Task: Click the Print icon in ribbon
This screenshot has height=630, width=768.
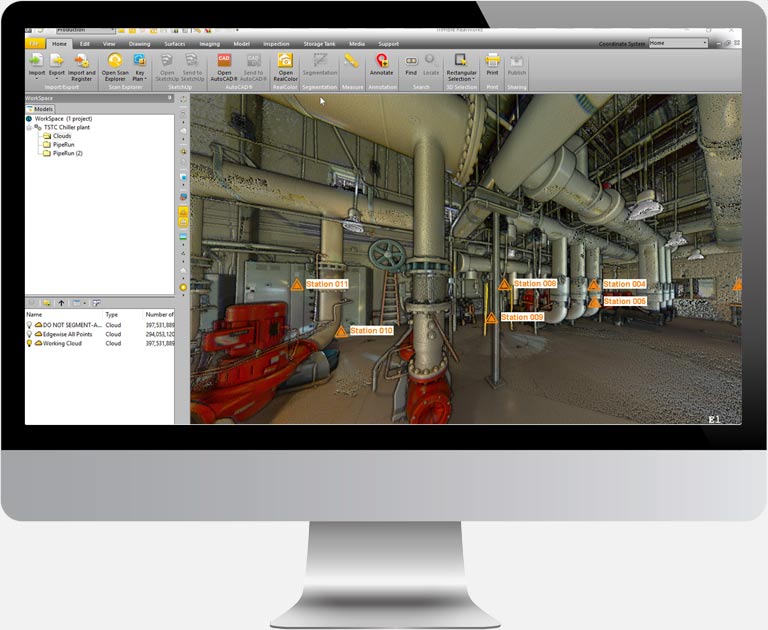Action: pyautogui.click(x=492, y=61)
